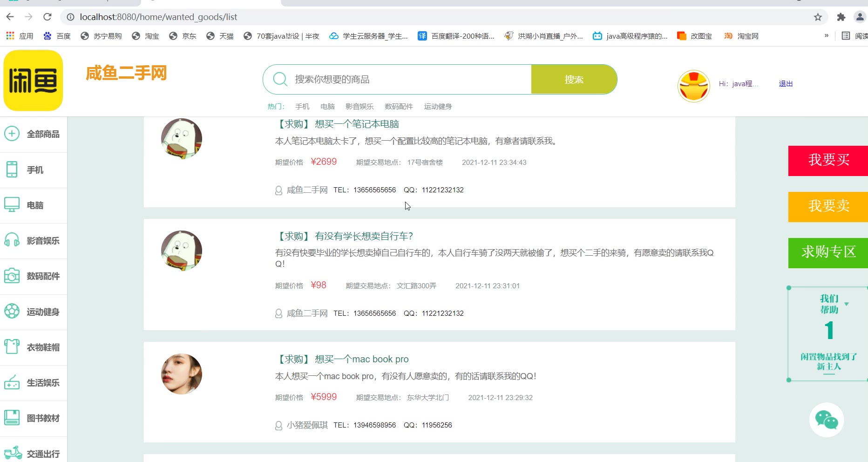The image size is (868, 462).
Task: Click the 闲鱼 yellow logo
Action: pos(33,81)
